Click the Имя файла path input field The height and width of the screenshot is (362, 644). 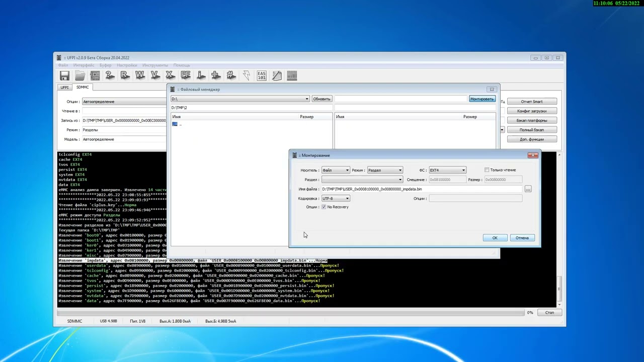click(x=422, y=189)
